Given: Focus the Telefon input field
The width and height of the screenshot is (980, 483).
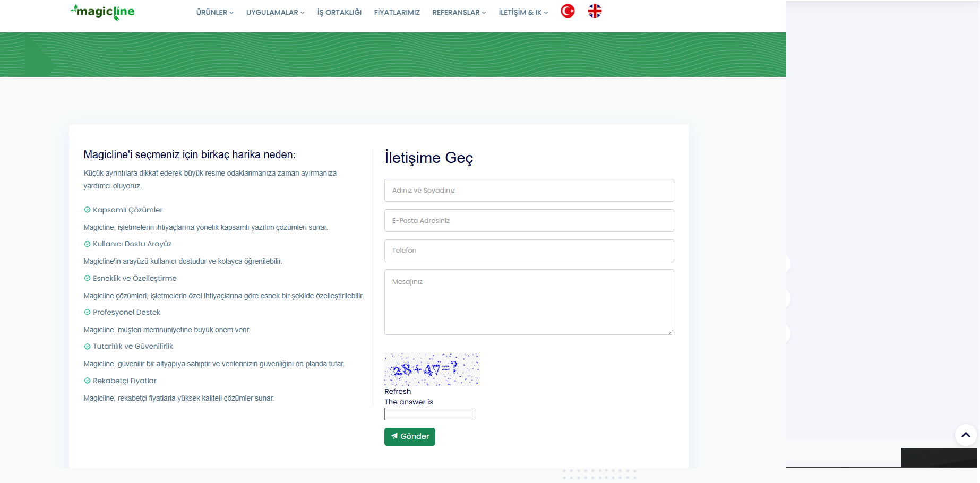Looking at the screenshot, I should (x=529, y=251).
